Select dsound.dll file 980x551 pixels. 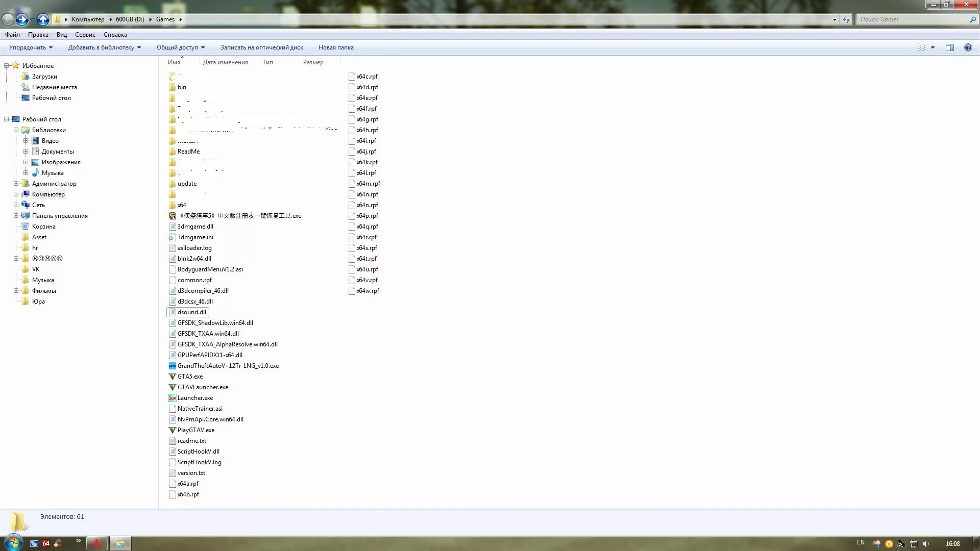tap(192, 312)
